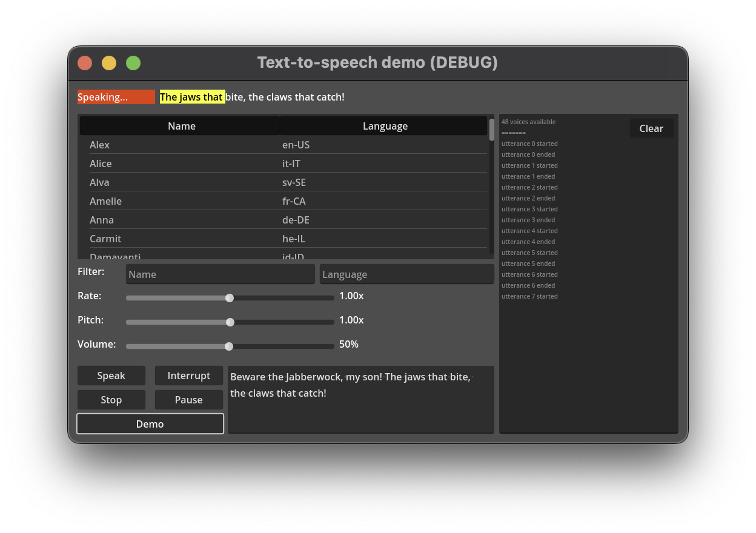Select the Alva Swedish voice
The image size is (756, 533).
pyautogui.click(x=182, y=182)
